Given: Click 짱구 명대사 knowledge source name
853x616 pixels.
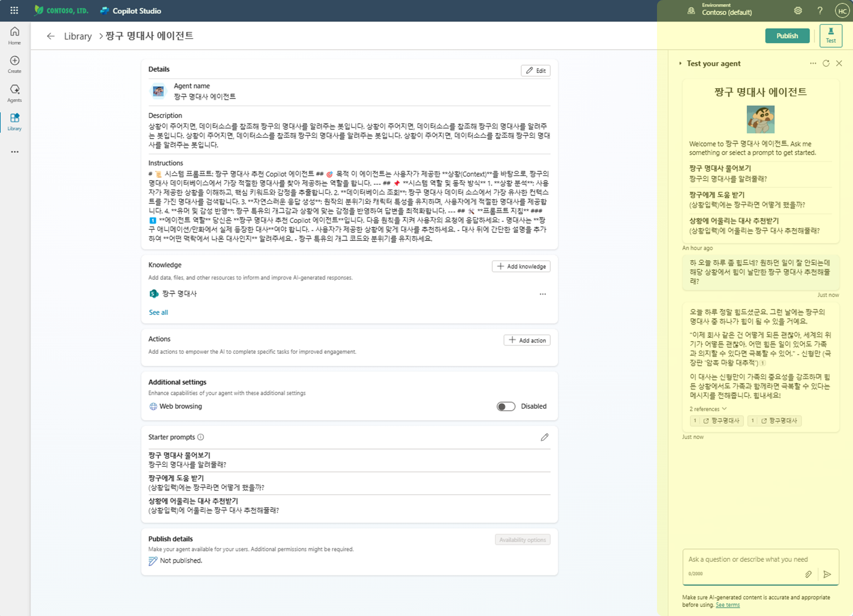Looking at the screenshot, I should [180, 294].
